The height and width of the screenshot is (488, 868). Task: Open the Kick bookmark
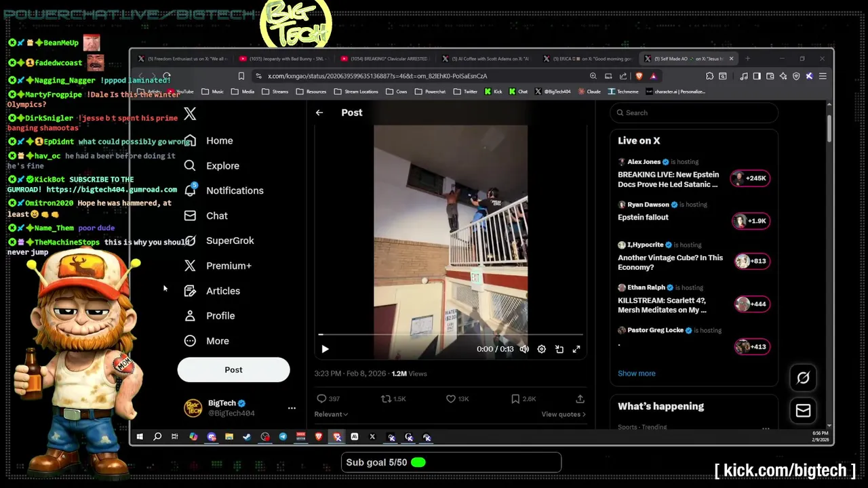point(493,91)
